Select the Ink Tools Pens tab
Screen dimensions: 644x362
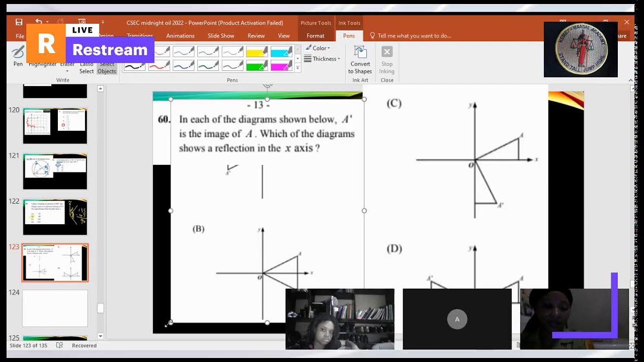pyautogui.click(x=349, y=36)
